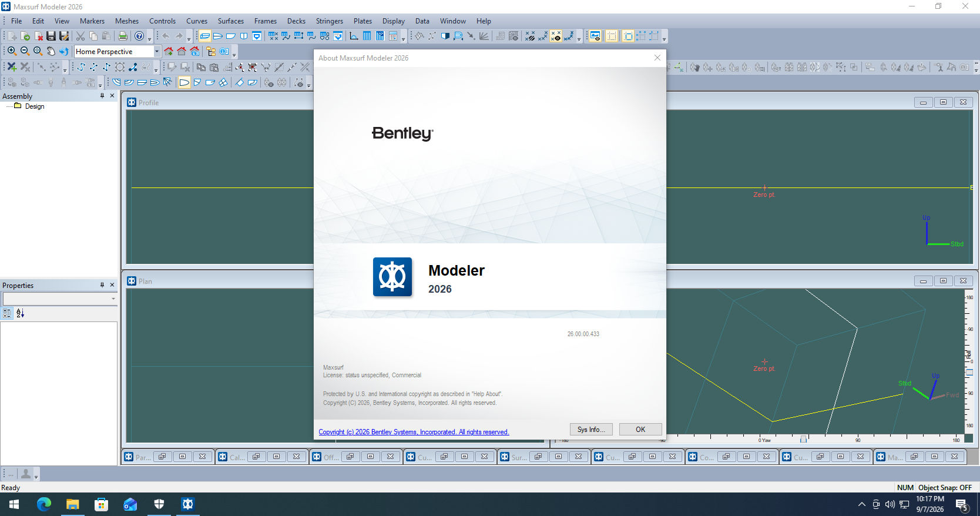The width and height of the screenshot is (980, 516).
Task: Open the Markers menu
Action: click(92, 21)
